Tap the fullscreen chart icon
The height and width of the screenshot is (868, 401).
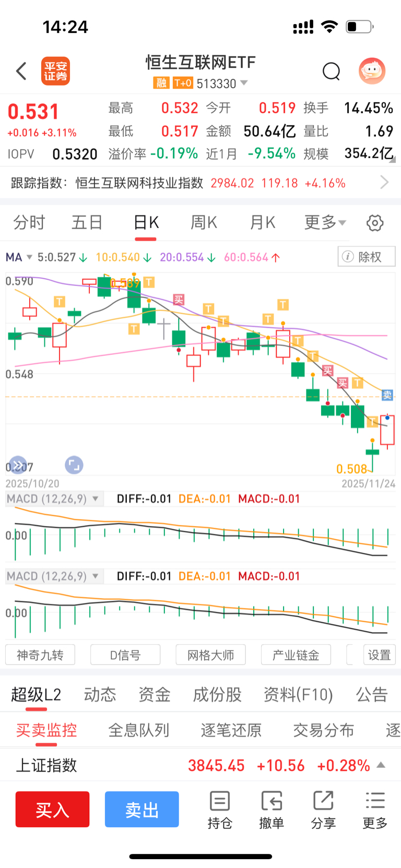pyautogui.click(x=74, y=465)
